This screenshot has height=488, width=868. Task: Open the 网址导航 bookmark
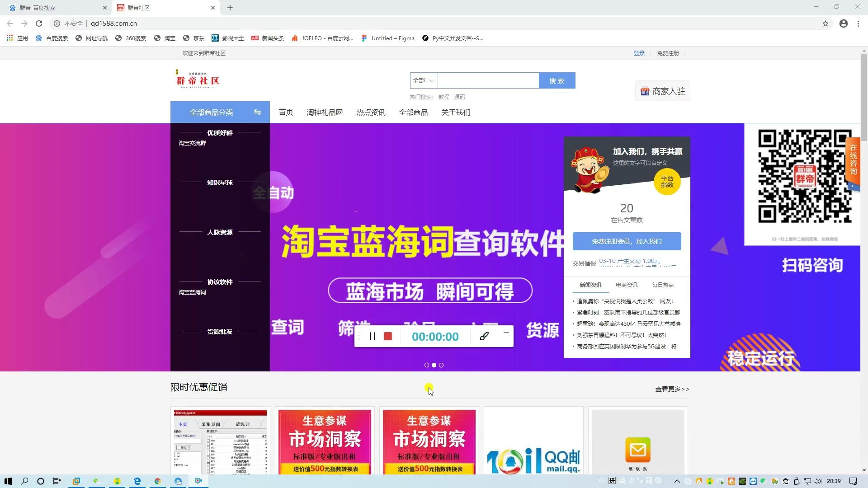tap(92, 38)
